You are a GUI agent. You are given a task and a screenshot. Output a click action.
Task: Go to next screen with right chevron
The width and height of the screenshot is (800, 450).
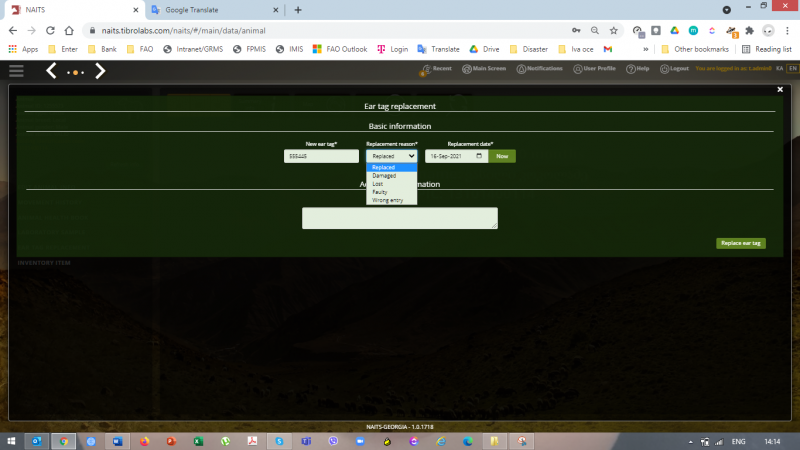[100, 71]
